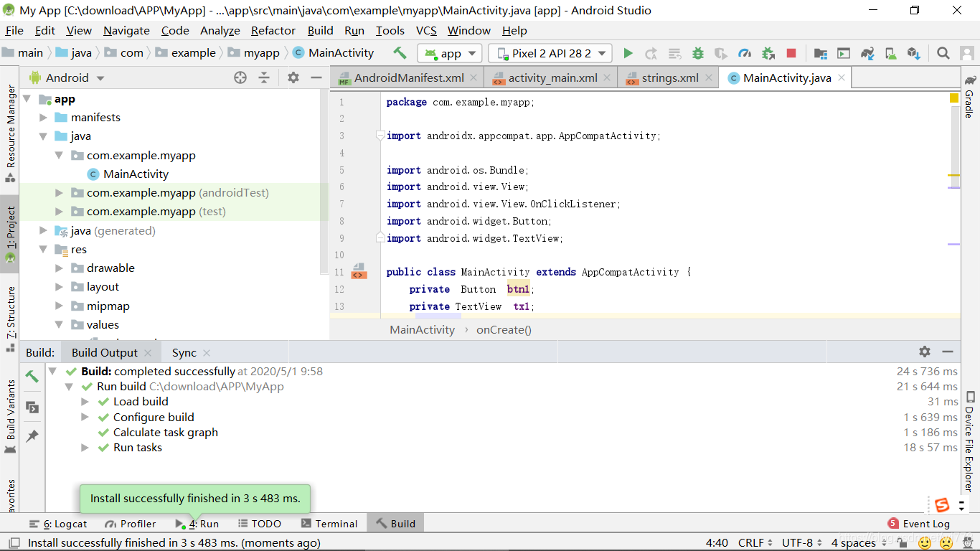Close the Build Output tab
Screen dimensions: 980x551
[148, 352]
